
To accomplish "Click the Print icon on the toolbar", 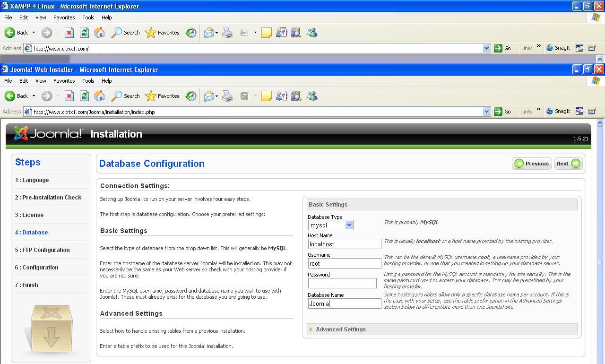I will coord(227,96).
